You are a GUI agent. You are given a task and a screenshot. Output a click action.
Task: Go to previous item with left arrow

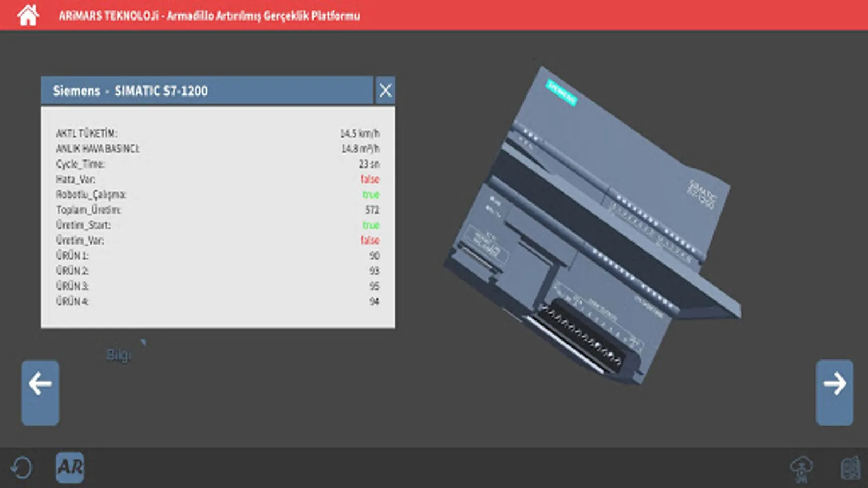(x=40, y=392)
